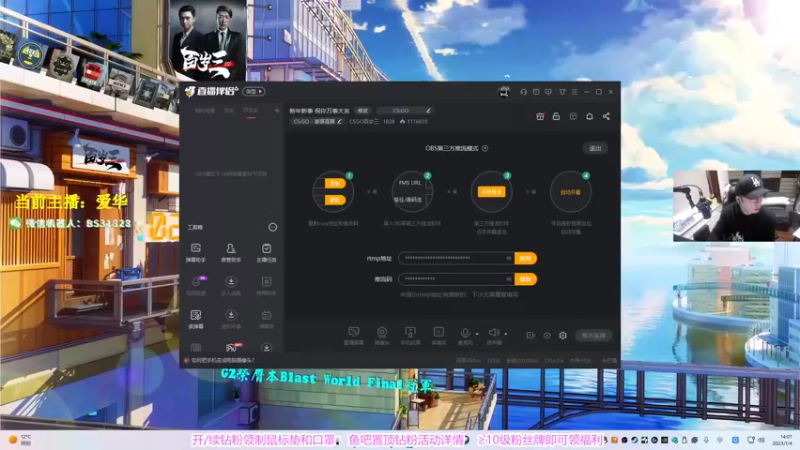Click the 修改 button beside room title
The width and height of the screenshot is (800, 450).
click(363, 110)
